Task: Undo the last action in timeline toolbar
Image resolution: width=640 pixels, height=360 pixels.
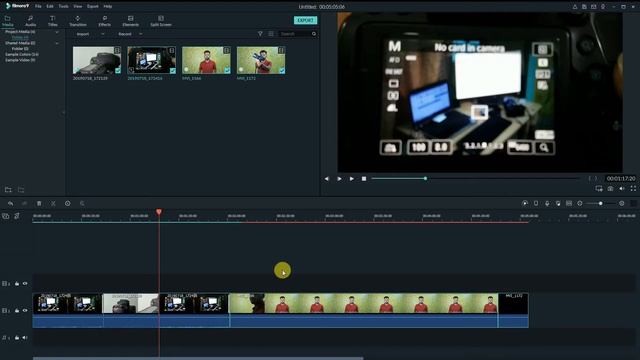Action: (x=10, y=203)
